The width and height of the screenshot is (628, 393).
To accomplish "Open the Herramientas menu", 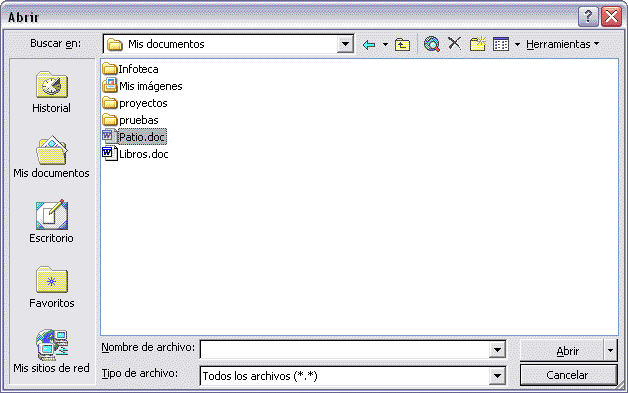I will coord(562,44).
